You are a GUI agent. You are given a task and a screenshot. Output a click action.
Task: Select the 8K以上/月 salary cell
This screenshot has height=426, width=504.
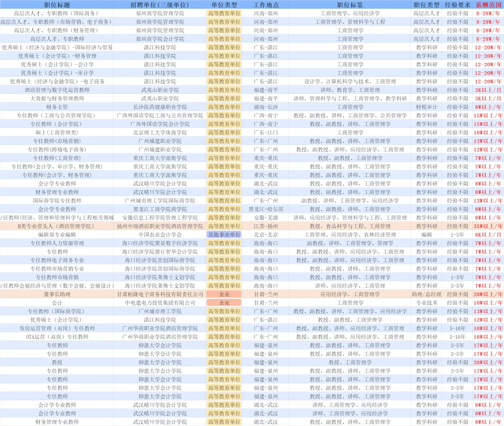pyautogui.click(x=489, y=235)
